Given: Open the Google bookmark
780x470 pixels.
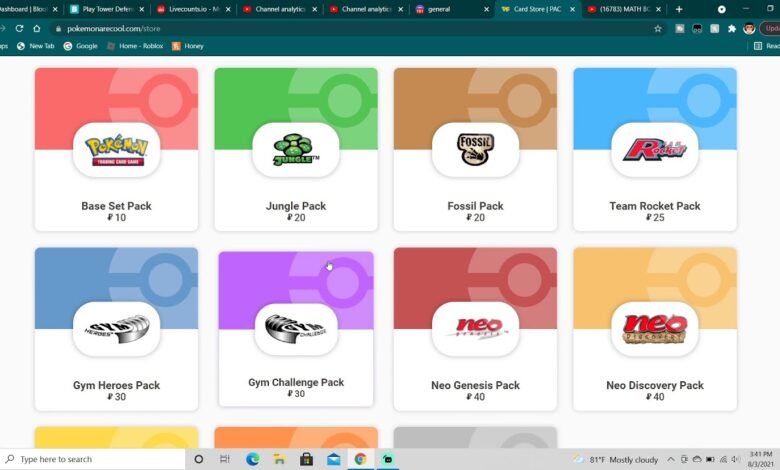Looking at the screenshot, I should (81, 46).
